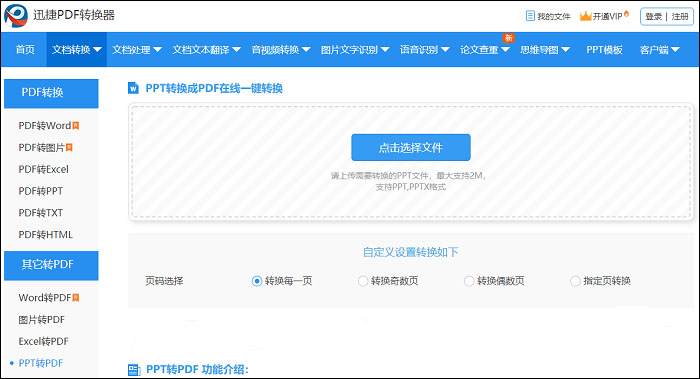Expand the 论文查重 dropdown arrow
This screenshot has height=379, width=700.
pyautogui.click(x=505, y=50)
